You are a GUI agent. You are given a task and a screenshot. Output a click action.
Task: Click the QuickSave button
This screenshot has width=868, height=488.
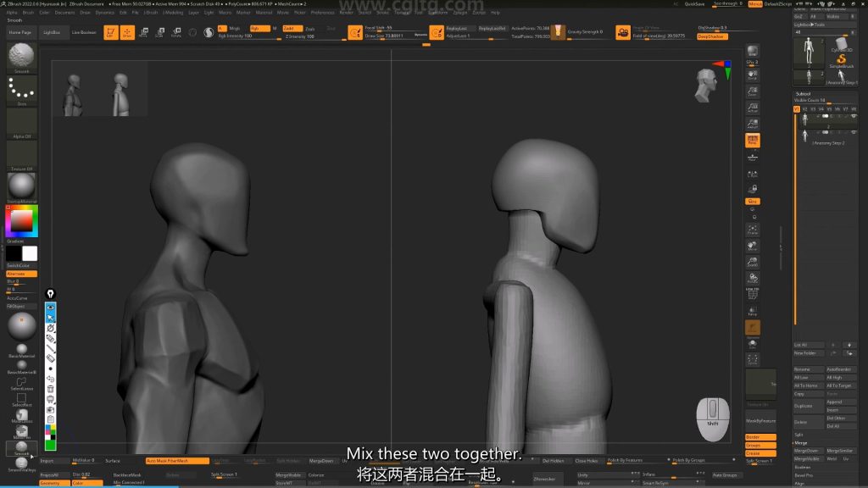[x=695, y=4]
